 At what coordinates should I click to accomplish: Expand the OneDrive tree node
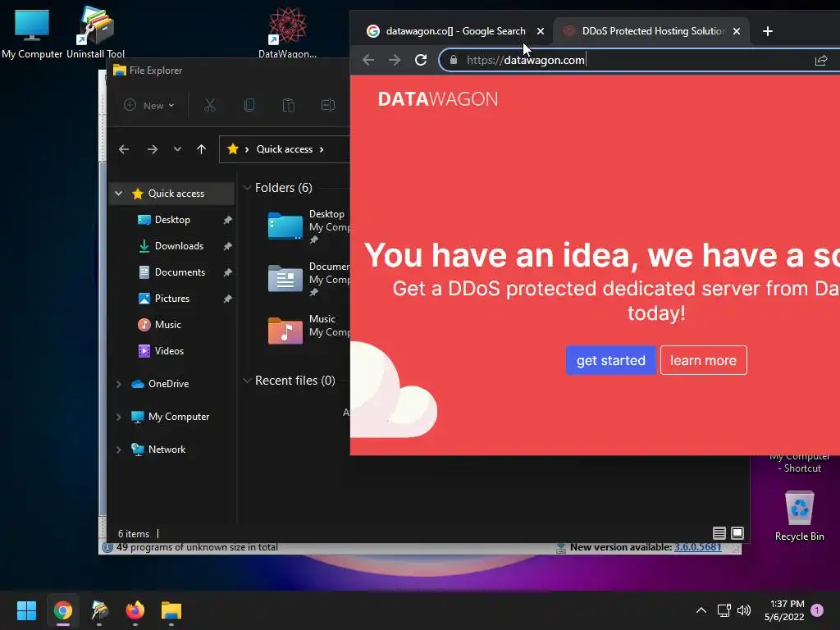pos(118,384)
